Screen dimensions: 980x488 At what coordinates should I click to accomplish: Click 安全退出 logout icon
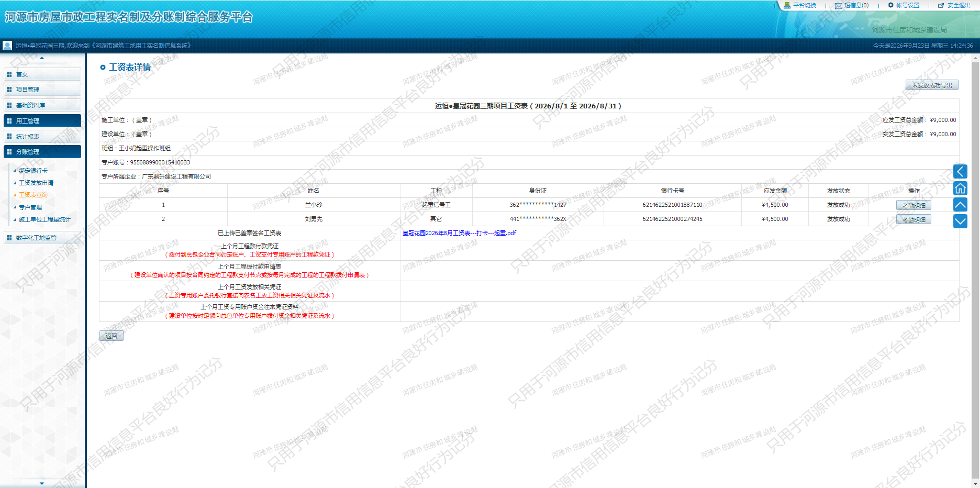[941, 5]
